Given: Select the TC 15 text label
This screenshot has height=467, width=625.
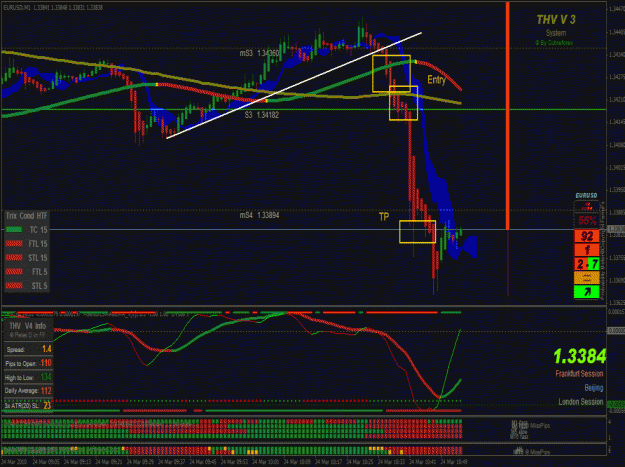Looking at the screenshot, I should [x=38, y=230].
